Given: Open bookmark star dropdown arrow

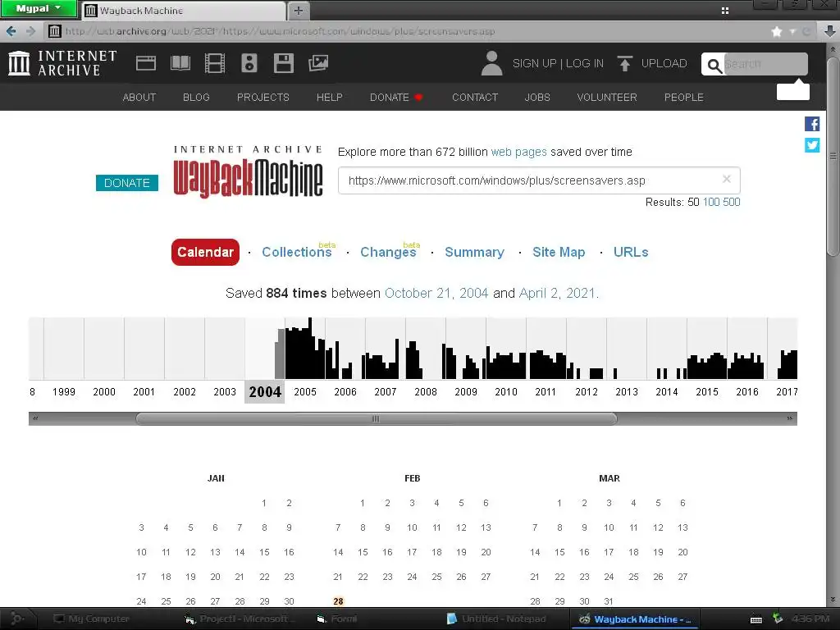Looking at the screenshot, I should tap(792, 32).
